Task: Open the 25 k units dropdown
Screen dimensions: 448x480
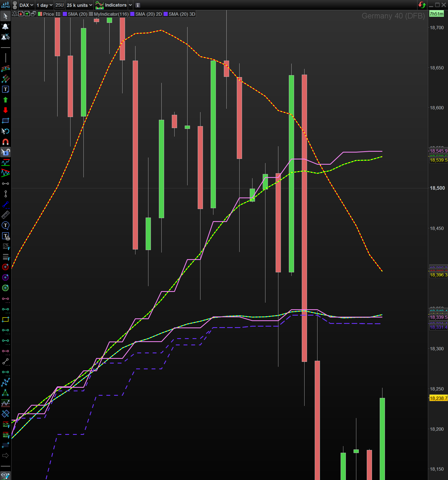Action: pos(79,5)
